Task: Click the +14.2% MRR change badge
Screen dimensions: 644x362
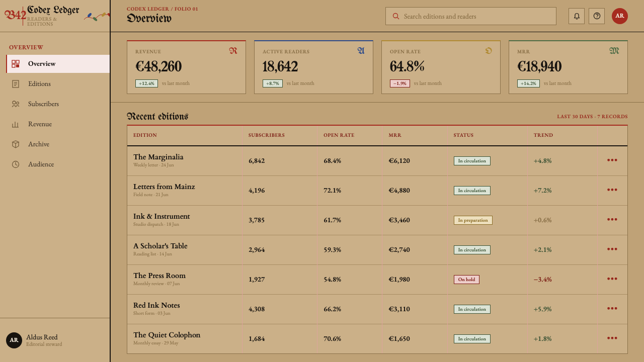Action: pyautogui.click(x=528, y=83)
